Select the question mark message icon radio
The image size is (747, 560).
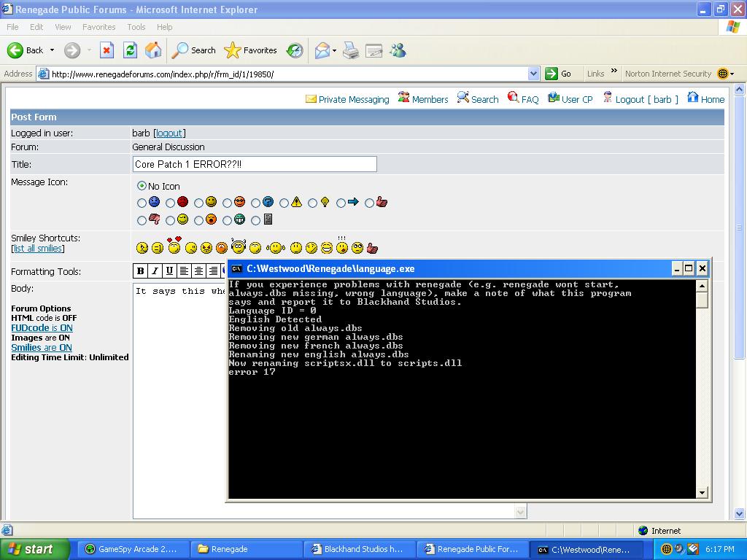click(256, 203)
